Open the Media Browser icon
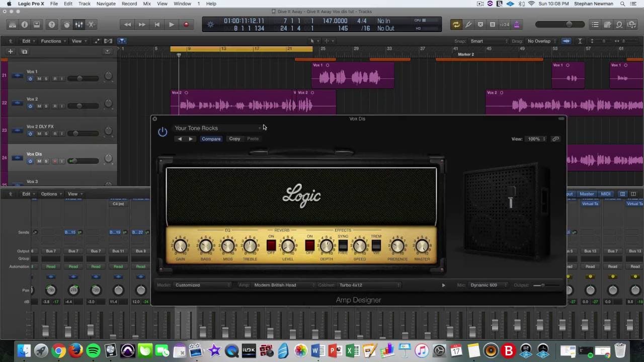644x362 pixels. point(631,24)
